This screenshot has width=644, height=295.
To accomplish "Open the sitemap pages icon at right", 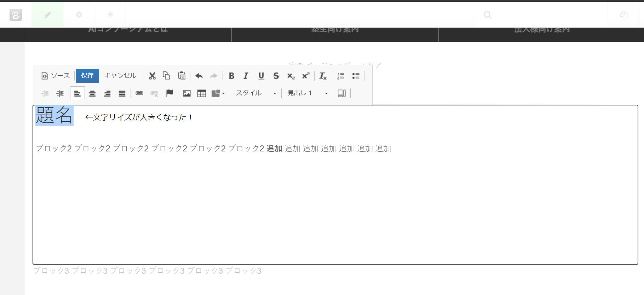I will coord(624,15).
